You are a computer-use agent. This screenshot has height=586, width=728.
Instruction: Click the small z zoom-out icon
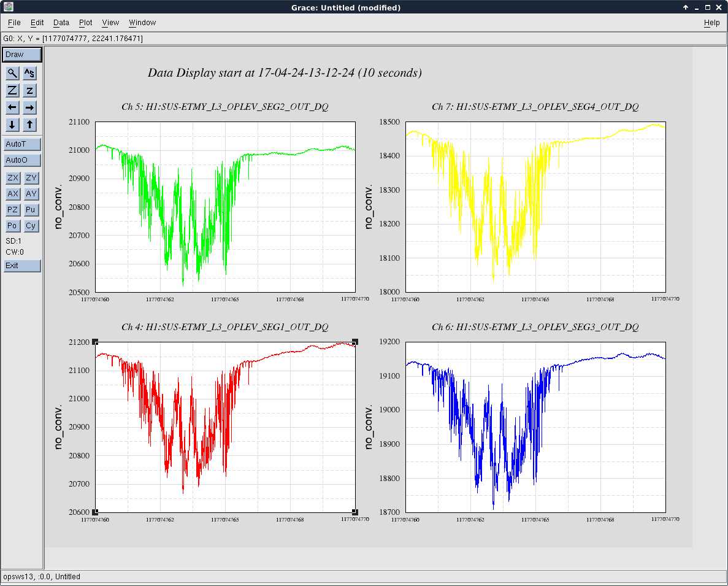coord(29,90)
